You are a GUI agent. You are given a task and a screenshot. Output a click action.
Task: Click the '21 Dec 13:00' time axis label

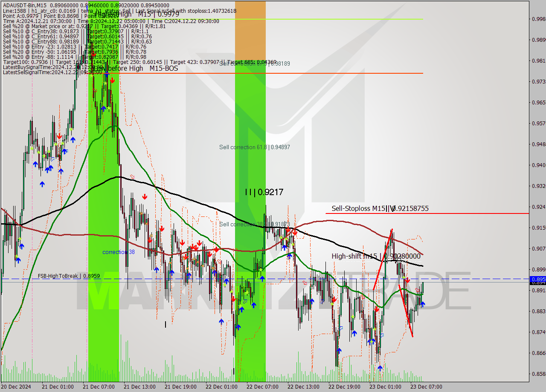[x=139, y=387]
